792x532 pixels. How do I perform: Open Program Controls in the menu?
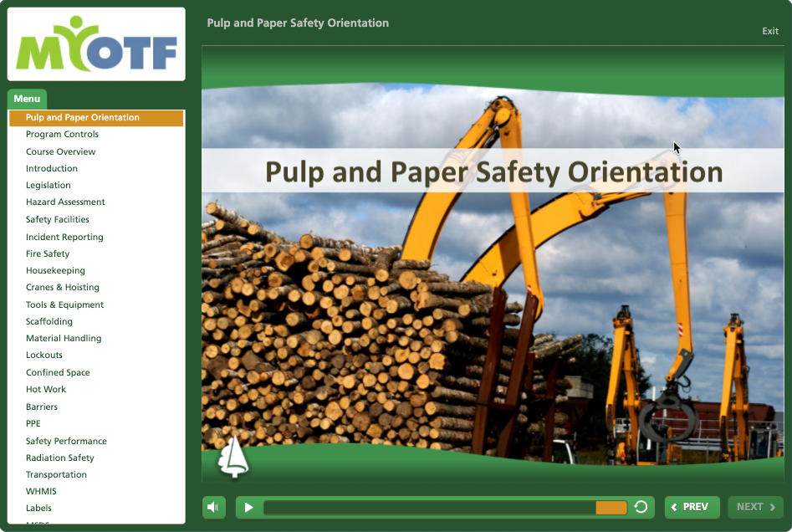coord(62,134)
